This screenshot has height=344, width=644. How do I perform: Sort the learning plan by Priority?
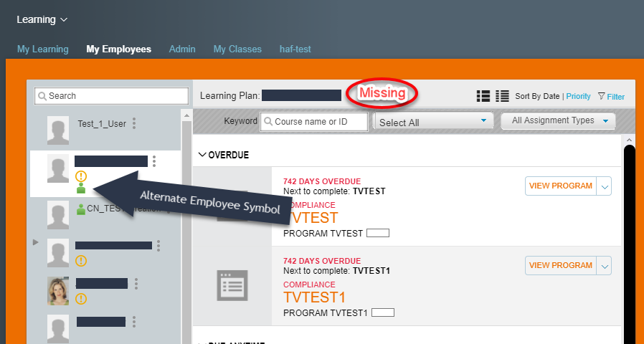click(578, 97)
